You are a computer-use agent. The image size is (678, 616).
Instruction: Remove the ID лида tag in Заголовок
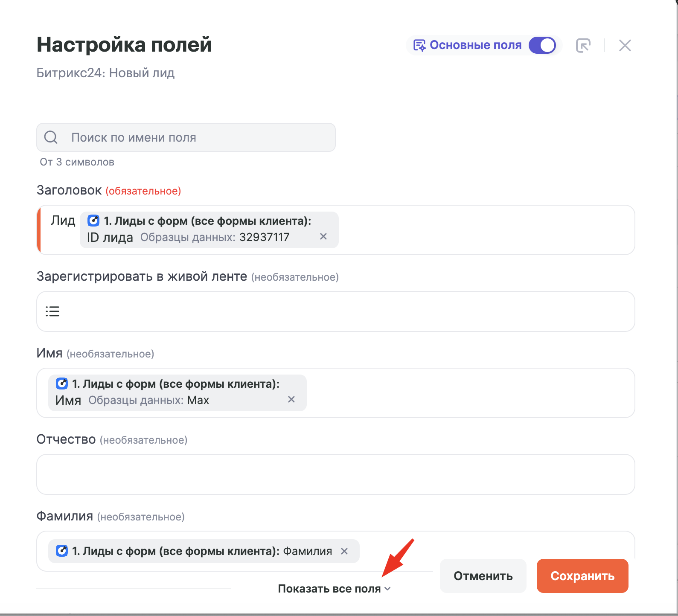[x=323, y=236]
